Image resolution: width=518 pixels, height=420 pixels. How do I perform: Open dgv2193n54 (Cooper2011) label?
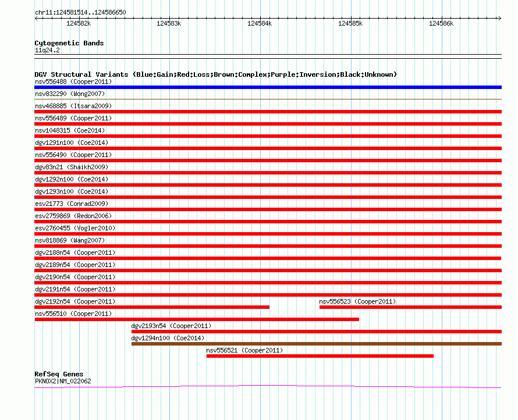point(171,326)
